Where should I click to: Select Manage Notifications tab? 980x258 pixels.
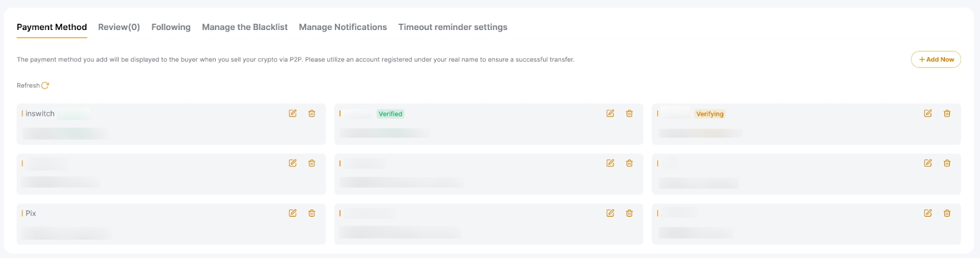tap(342, 28)
